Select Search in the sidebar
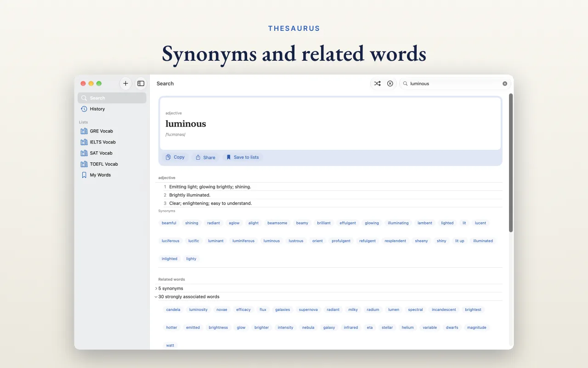 [112, 98]
